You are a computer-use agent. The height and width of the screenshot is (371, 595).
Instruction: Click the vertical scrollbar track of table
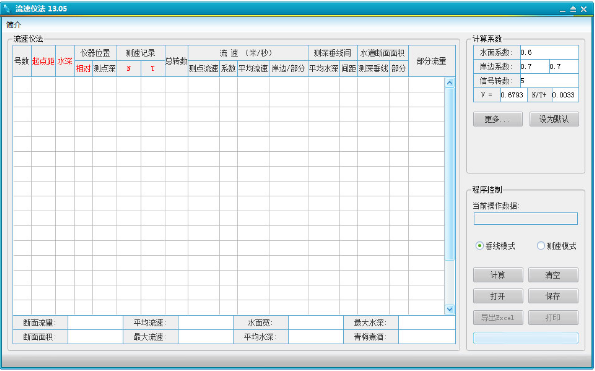tap(450, 196)
